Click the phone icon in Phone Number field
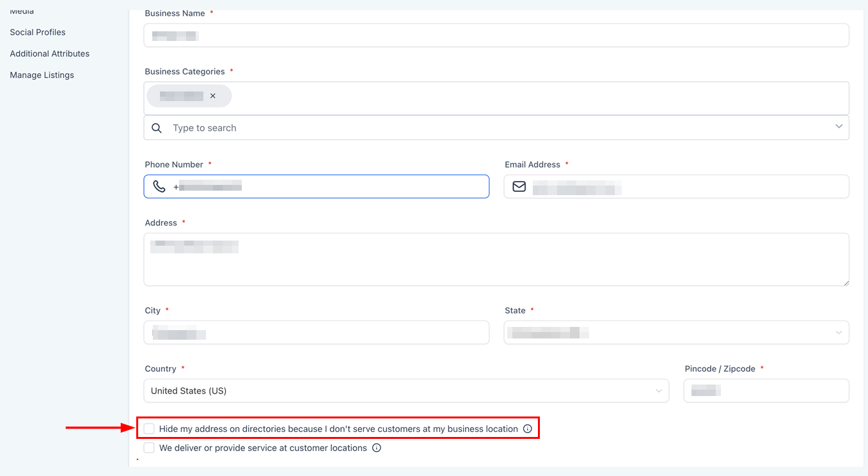 click(159, 187)
